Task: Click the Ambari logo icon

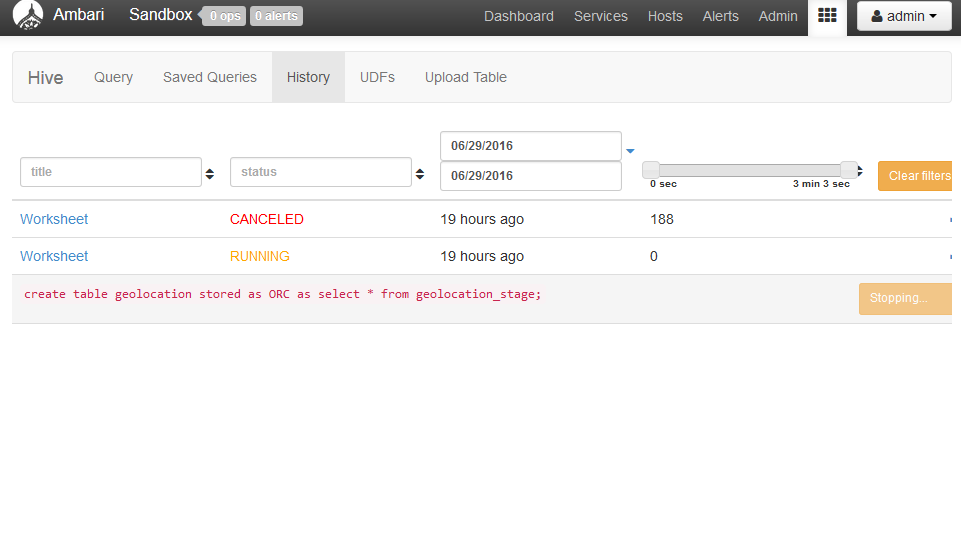Action: [x=28, y=15]
